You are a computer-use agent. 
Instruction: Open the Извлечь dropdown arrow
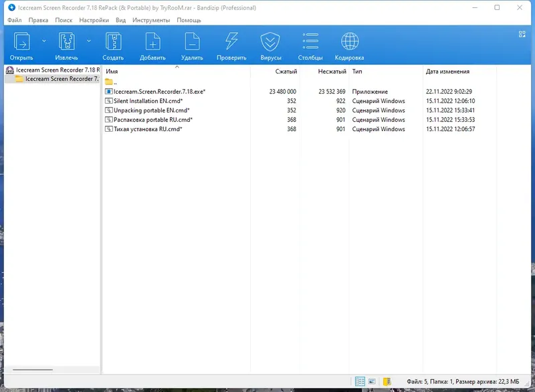[89, 41]
